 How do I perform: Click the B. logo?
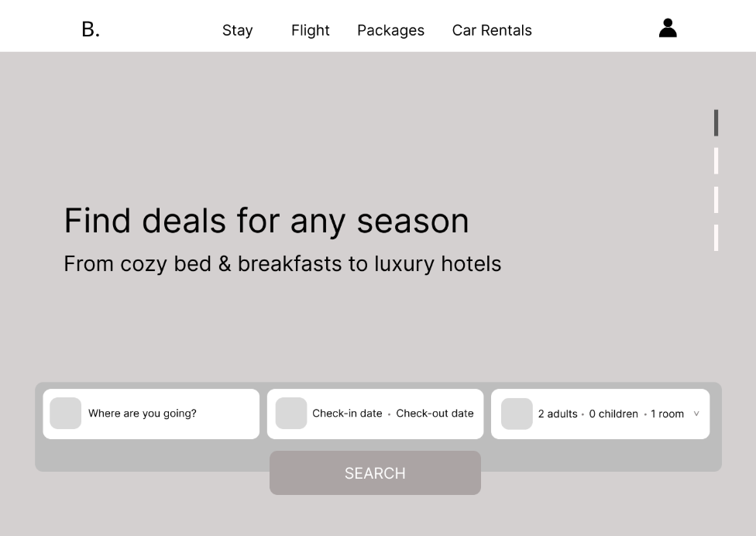(91, 30)
